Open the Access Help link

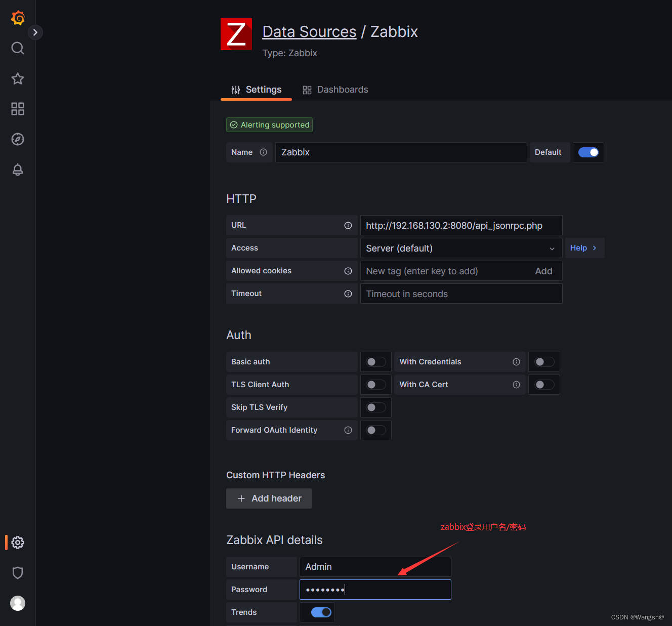tap(584, 248)
